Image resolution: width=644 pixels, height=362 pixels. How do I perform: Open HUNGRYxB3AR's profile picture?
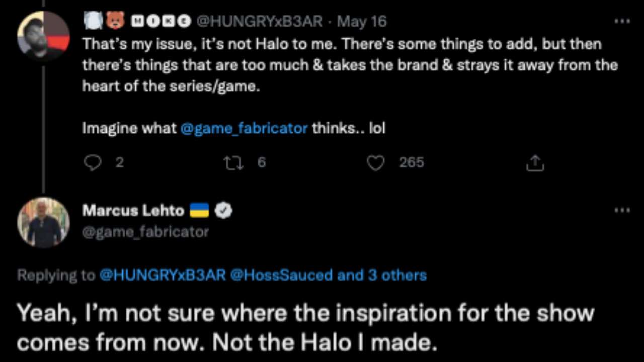click(43, 35)
